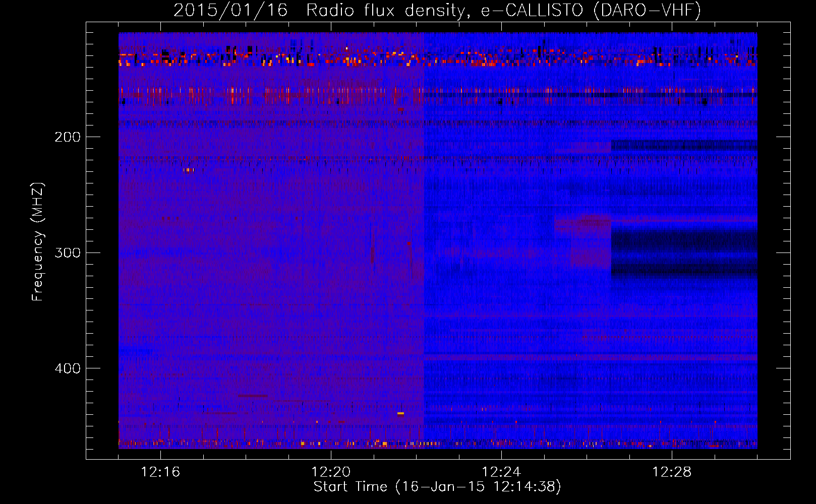816x504 pixels.
Task: Click the 300 frequency tick label
Action: [x=68, y=253]
